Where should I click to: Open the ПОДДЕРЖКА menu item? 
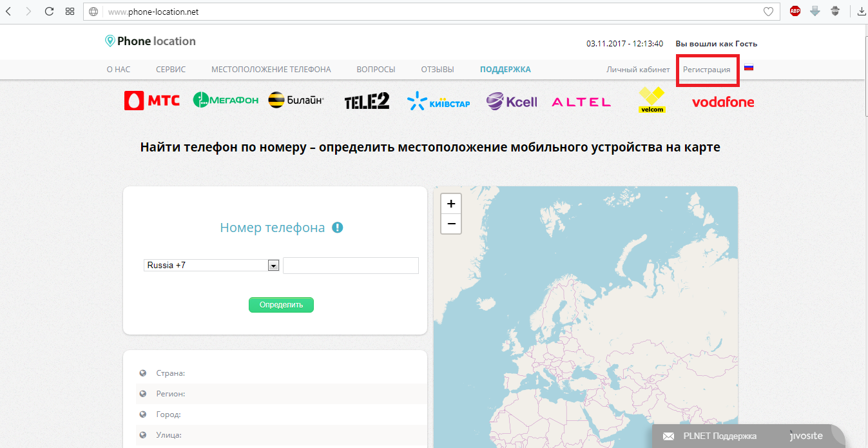(505, 70)
